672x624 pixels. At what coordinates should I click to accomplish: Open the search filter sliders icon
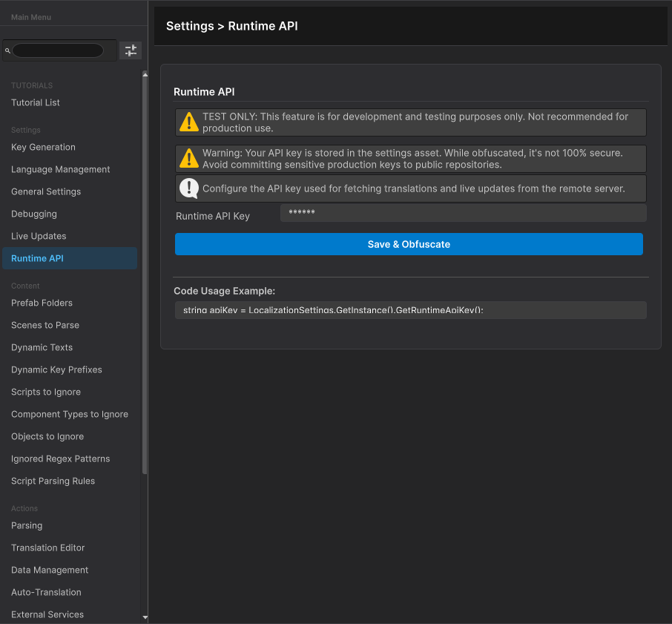point(130,50)
